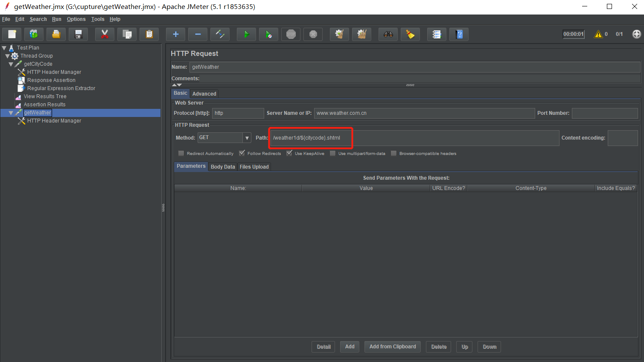Collapse the Test Plan tree node
Screen dimensions: 644x362
[x=4, y=48]
